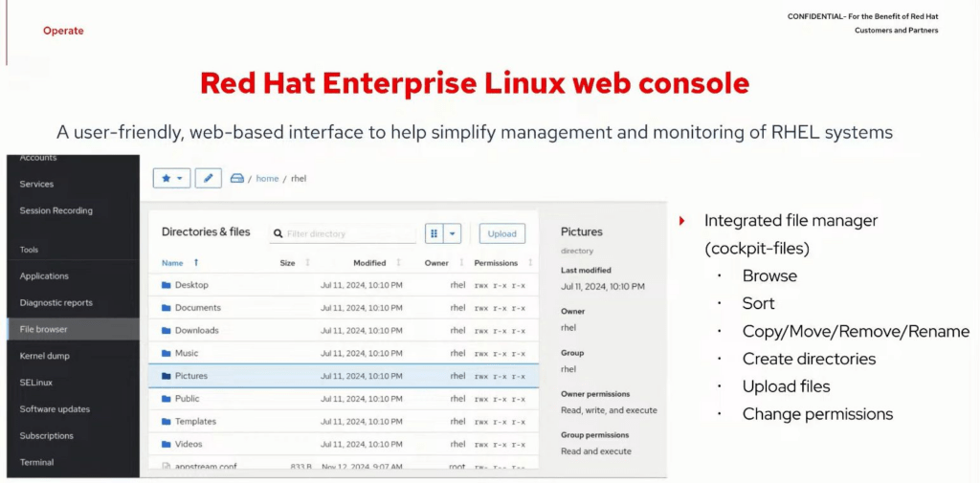The image size is (980, 483).
Task: Click the Desktop row modified date
Action: click(361, 285)
